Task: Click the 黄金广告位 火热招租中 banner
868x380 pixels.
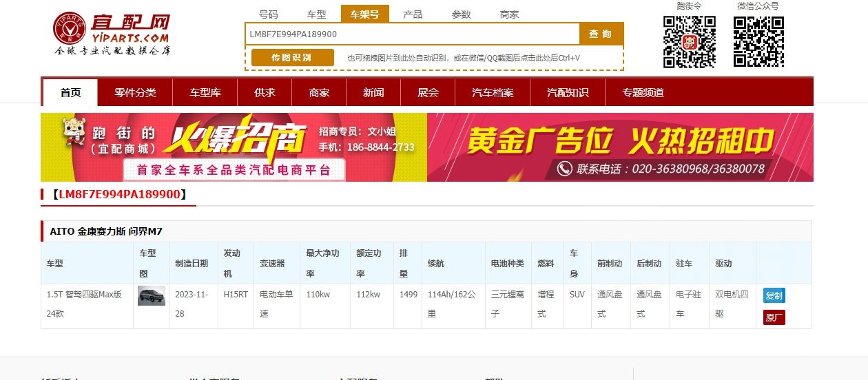Action: pos(620,147)
